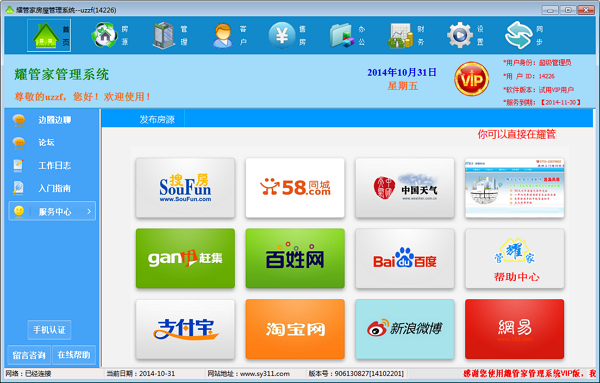This screenshot has width=600, height=383.
Task: Click the 星期五 weekday text
Action: pos(403,86)
